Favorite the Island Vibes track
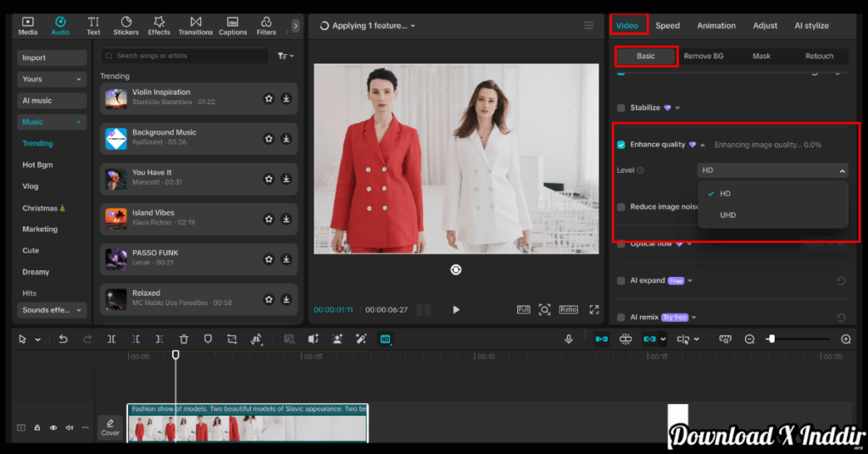This screenshot has width=868, height=454. 269,219
